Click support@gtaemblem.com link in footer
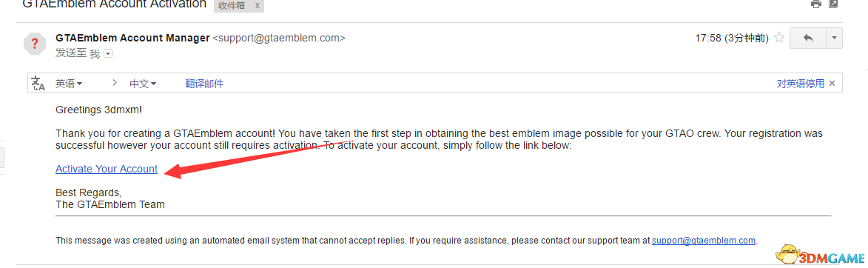 tap(704, 241)
